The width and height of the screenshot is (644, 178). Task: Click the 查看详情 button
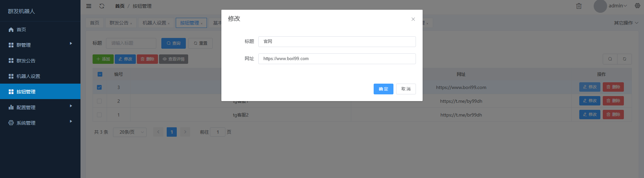coord(173,59)
